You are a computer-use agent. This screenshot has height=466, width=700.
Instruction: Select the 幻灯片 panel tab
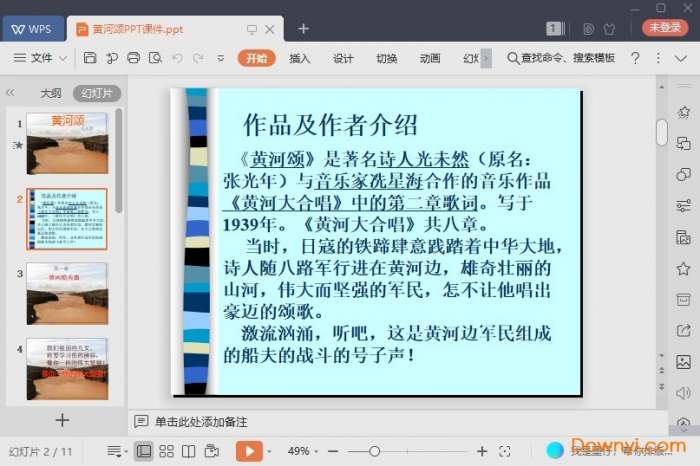97,93
